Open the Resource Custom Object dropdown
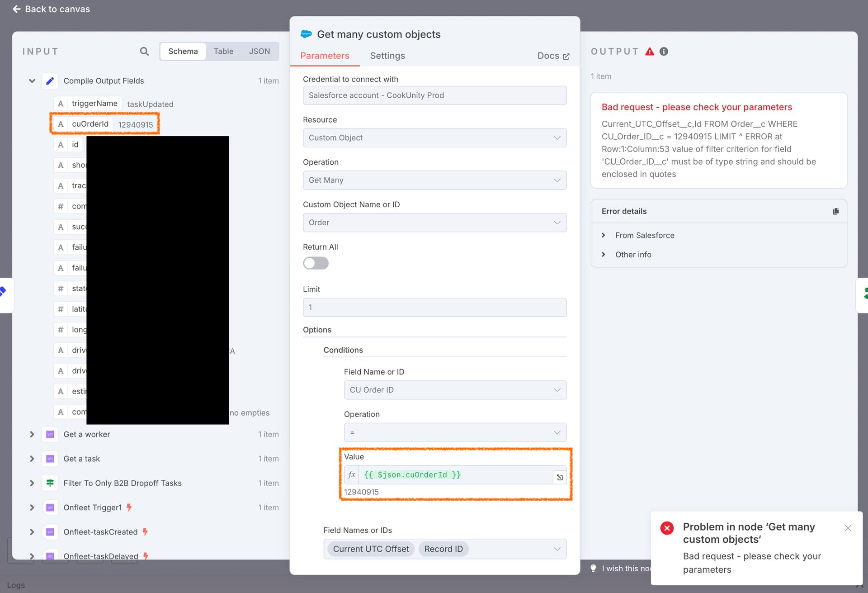868x593 pixels. coord(434,138)
